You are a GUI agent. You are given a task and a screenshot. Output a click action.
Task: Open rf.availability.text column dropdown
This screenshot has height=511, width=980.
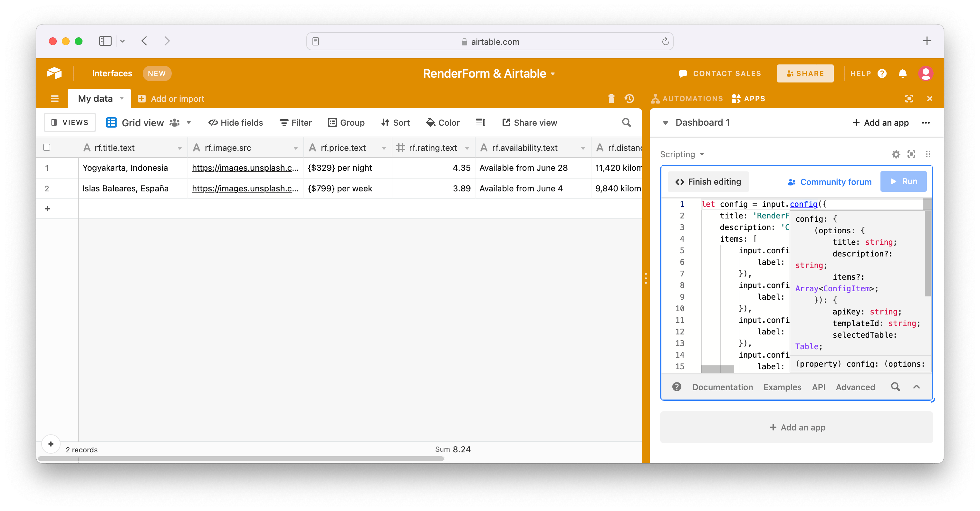point(583,148)
